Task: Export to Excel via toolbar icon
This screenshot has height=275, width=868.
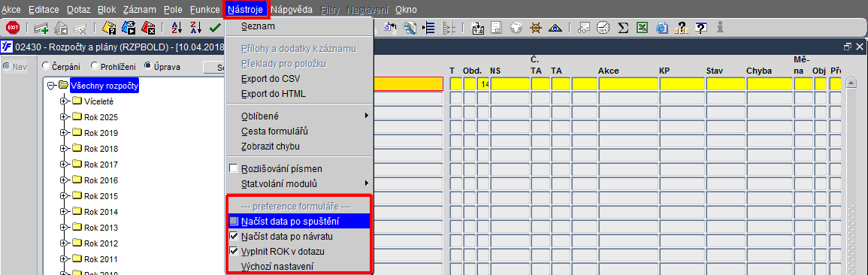Action: [642, 28]
